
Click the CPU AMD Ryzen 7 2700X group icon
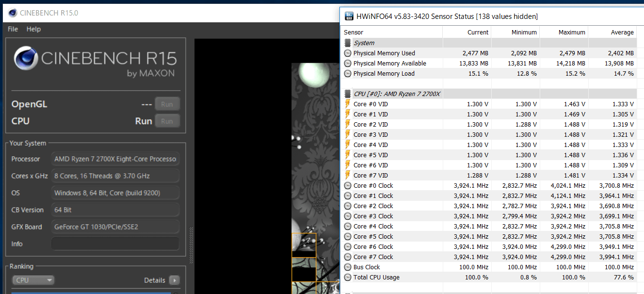[348, 94]
